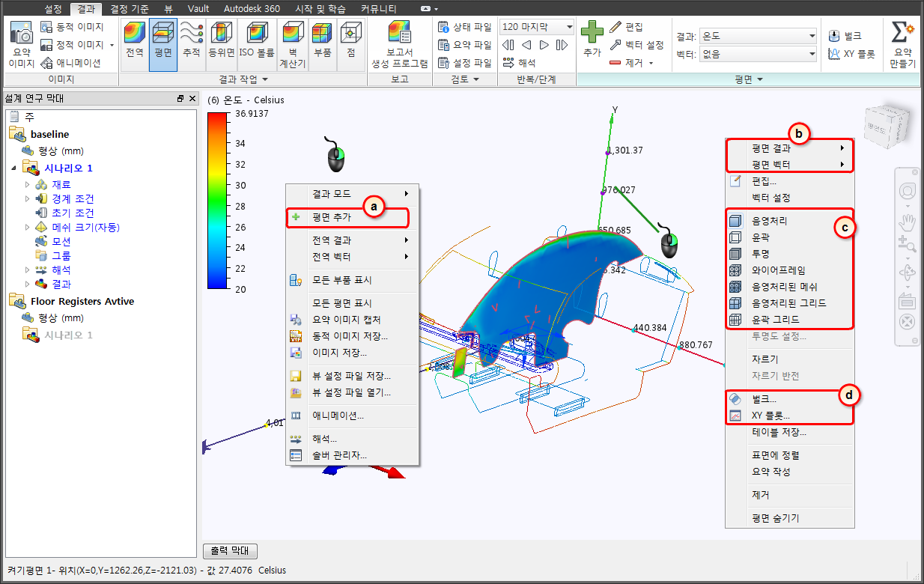Expand the 재료 tree node
Image resolution: width=924 pixels, height=584 pixels.
pos(28,184)
